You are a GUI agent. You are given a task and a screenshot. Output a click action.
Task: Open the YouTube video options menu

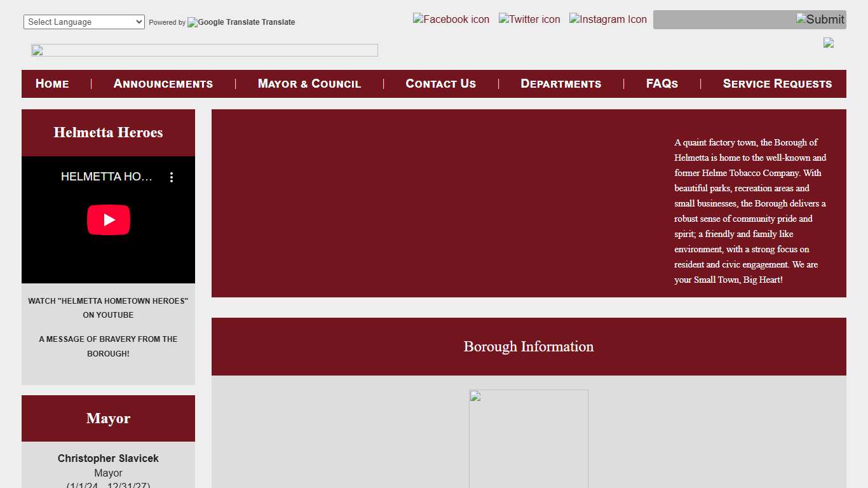coord(172,177)
